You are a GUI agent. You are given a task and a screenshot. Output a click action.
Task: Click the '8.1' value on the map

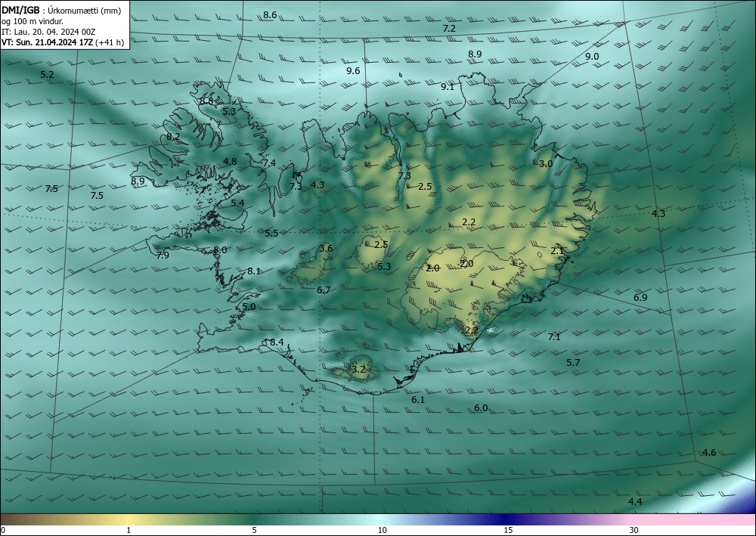point(254,271)
